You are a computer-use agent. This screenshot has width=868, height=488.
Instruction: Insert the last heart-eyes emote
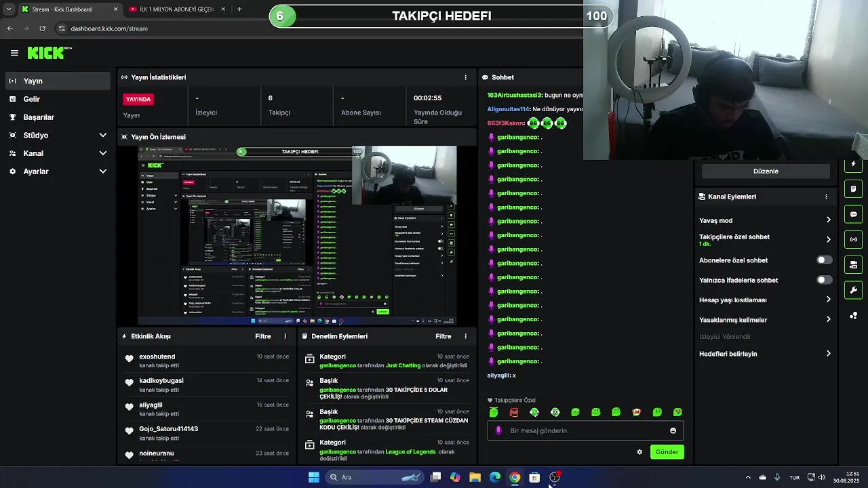pyautogui.click(x=677, y=412)
